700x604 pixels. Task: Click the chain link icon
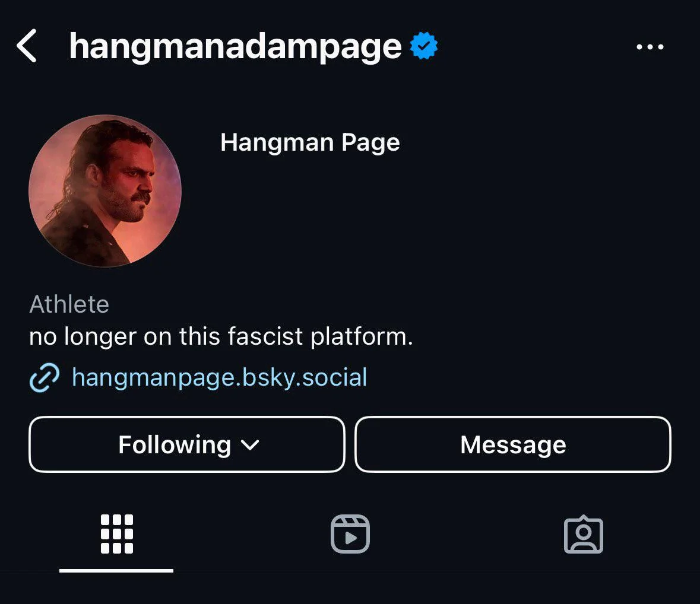(x=45, y=378)
